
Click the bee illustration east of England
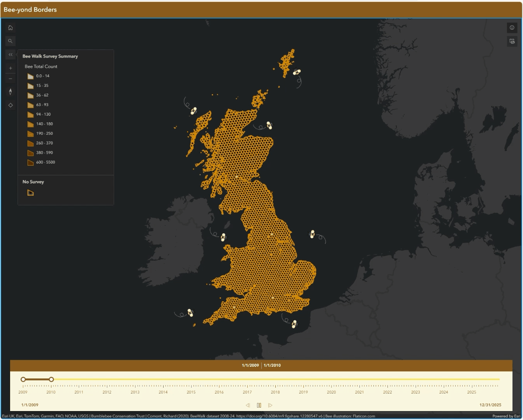(312, 234)
